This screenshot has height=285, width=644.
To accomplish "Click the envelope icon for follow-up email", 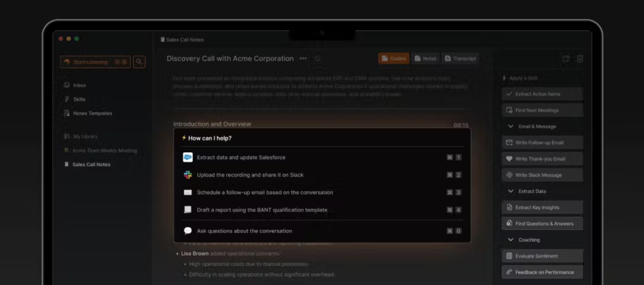I will [188, 192].
